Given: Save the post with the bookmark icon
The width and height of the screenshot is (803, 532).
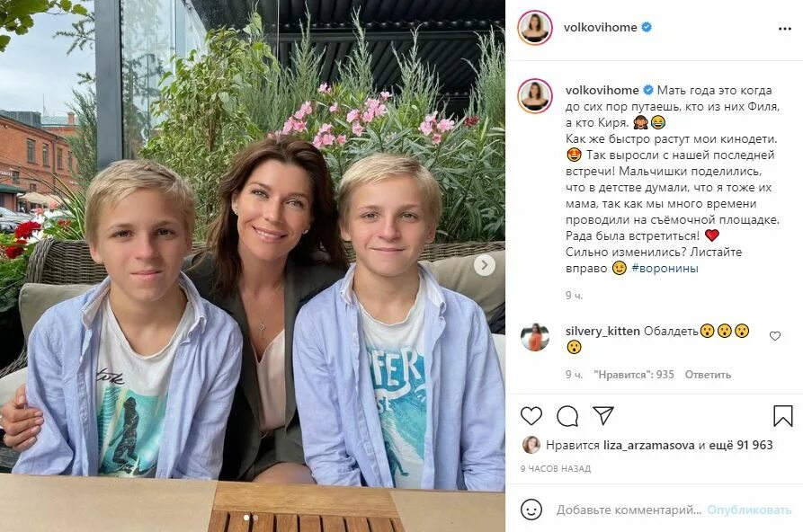Looking at the screenshot, I should coord(782,416).
